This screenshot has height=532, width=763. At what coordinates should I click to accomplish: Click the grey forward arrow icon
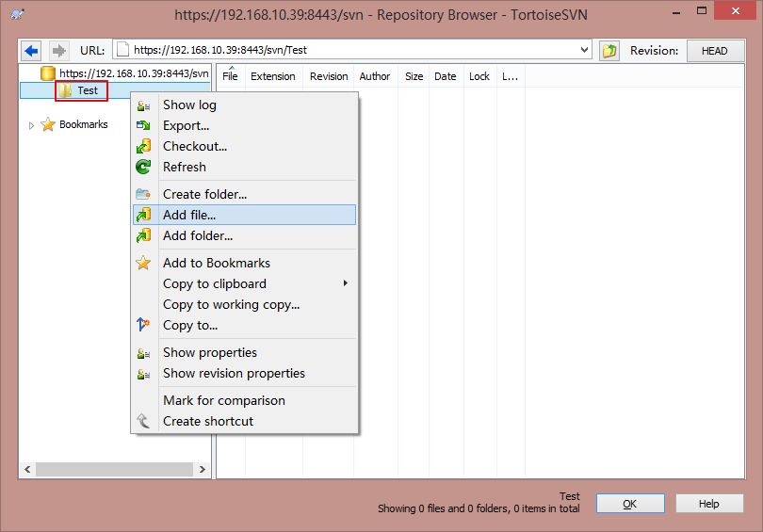(x=59, y=51)
